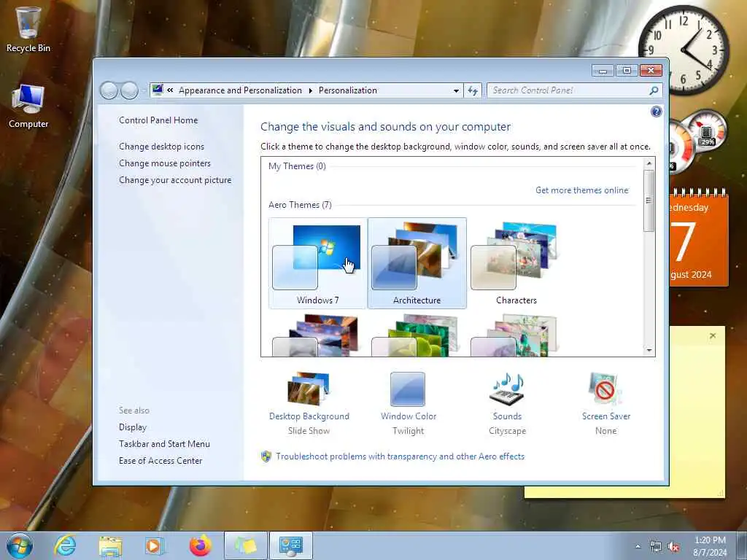This screenshot has height=560, width=747.
Task: Click the Forward navigation arrow
Action: 129,90
